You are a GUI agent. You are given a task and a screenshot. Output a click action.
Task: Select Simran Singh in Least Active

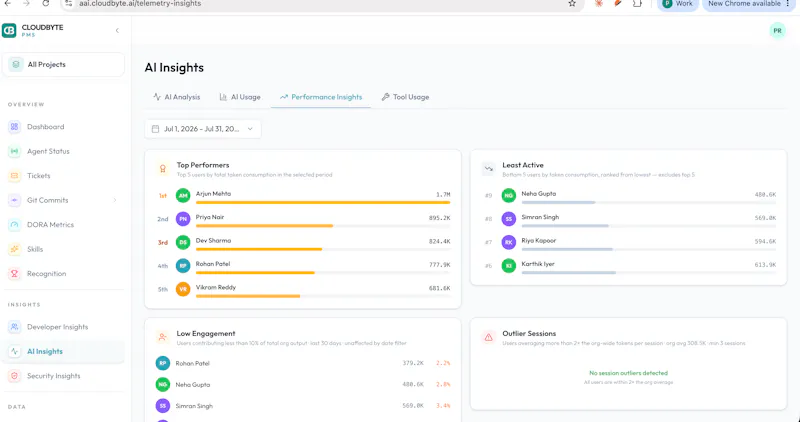tap(540, 217)
